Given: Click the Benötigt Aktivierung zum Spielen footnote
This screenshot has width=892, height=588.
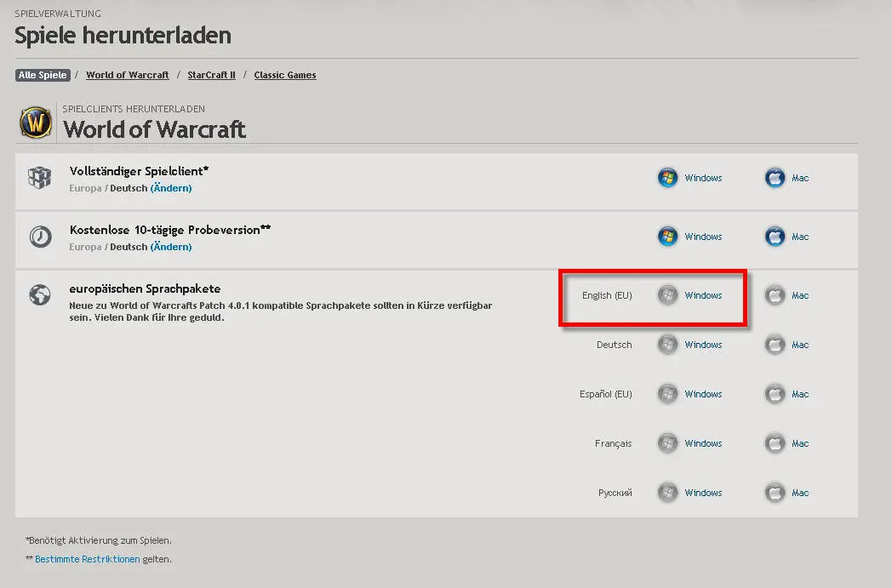Looking at the screenshot, I should (99, 540).
